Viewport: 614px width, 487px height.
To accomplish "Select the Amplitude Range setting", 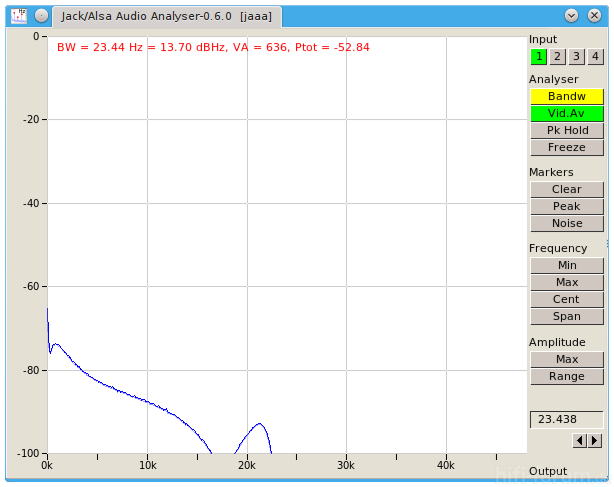I will coord(567,377).
